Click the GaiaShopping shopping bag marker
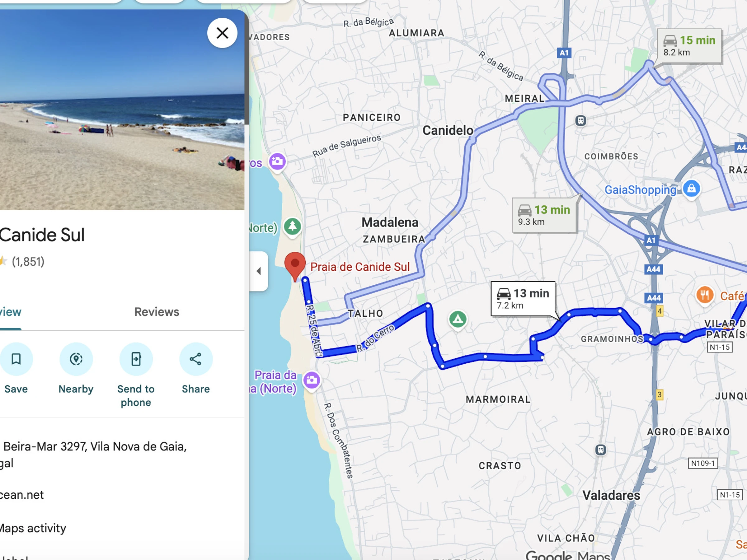 coord(691,188)
